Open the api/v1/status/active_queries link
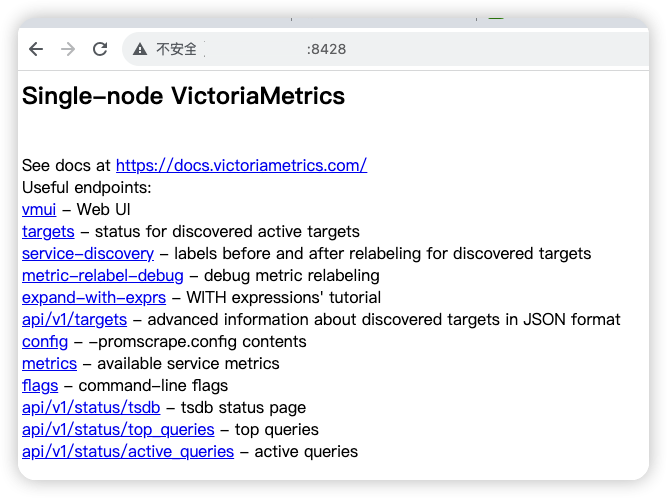 click(x=128, y=452)
